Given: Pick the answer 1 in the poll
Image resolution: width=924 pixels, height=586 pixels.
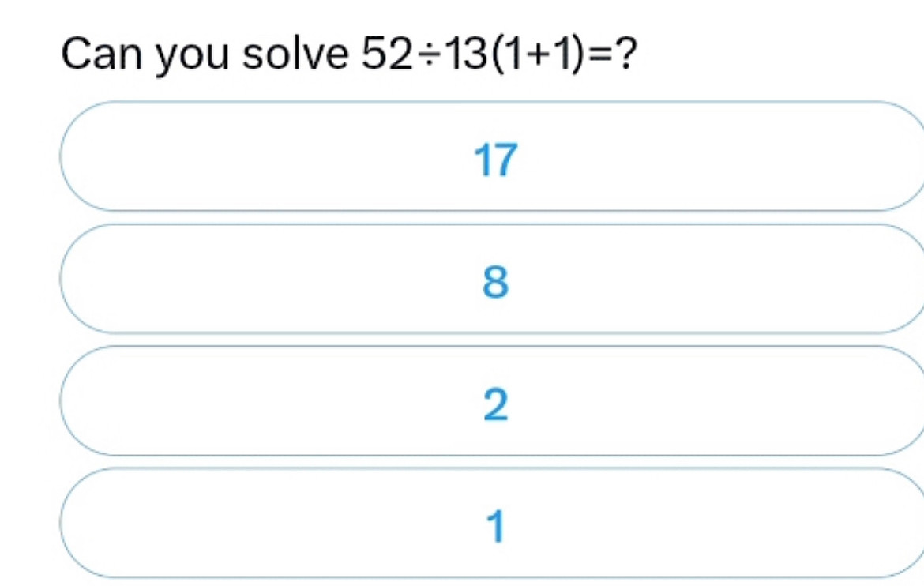Looking at the screenshot, I should (x=494, y=523).
